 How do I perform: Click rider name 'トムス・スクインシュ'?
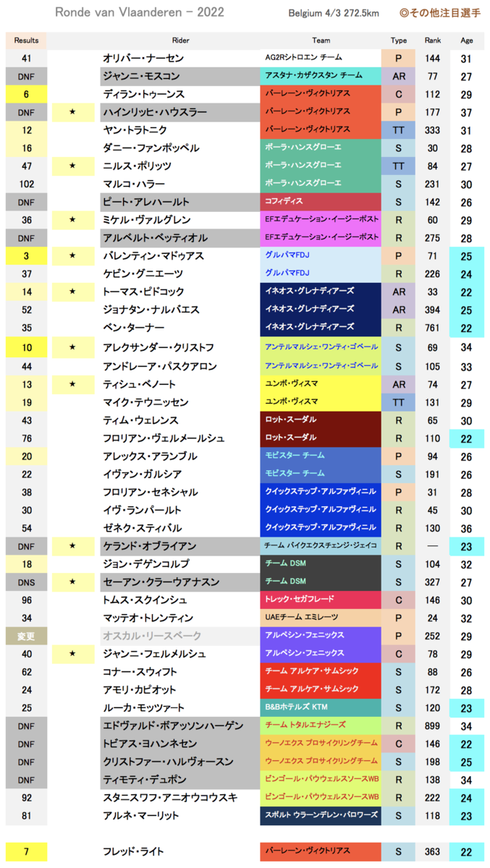145,600
